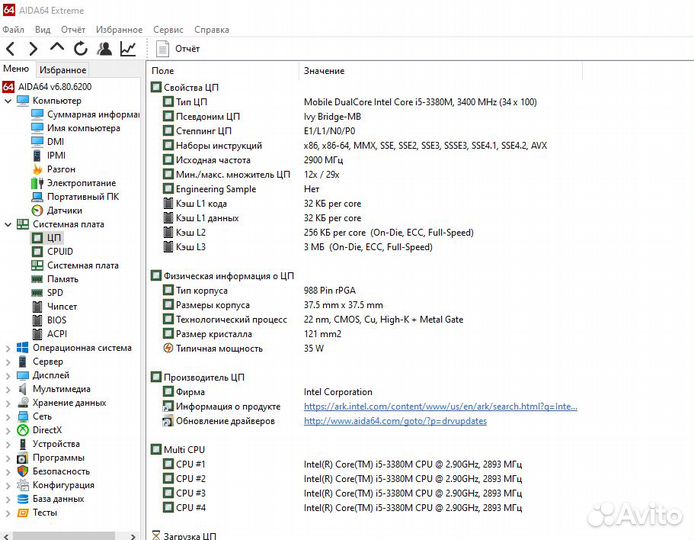Open the user icon in the toolbar

point(104,49)
